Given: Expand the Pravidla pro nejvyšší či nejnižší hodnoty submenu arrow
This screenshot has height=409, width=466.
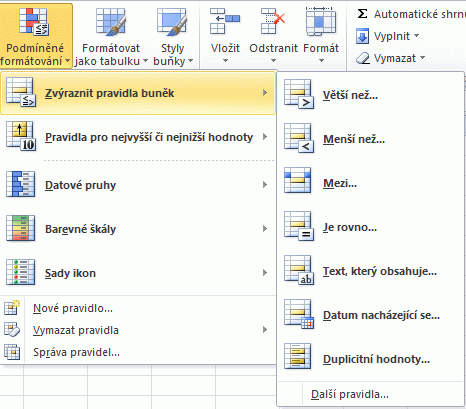Looking at the screenshot, I should pyautogui.click(x=265, y=137).
